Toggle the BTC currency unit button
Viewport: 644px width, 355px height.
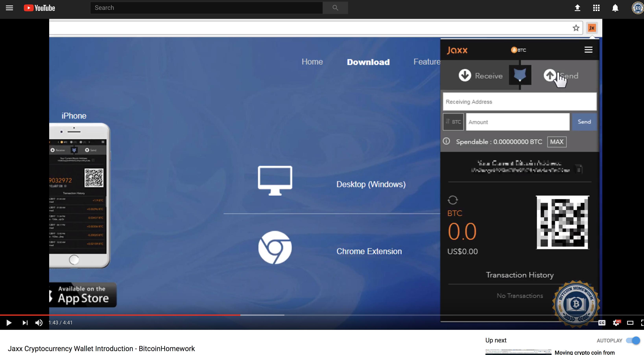[453, 122]
